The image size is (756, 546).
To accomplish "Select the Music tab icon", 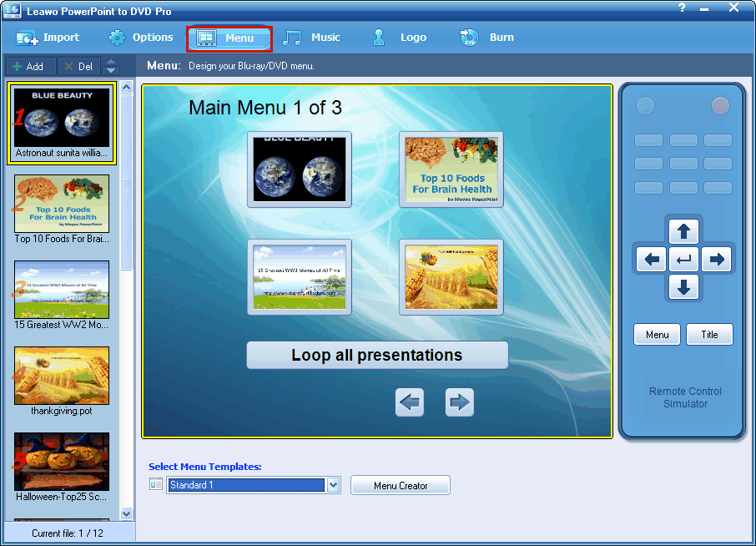I will (291, 37).
